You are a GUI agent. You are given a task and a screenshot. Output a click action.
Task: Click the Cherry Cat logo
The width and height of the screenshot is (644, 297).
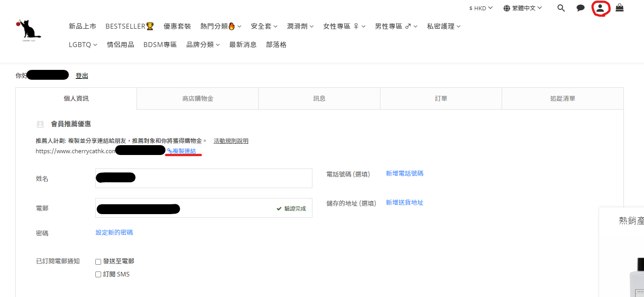tap(28, 30)
